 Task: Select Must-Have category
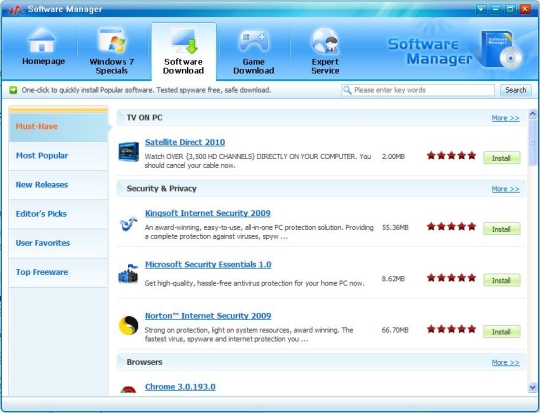point(59,127)
